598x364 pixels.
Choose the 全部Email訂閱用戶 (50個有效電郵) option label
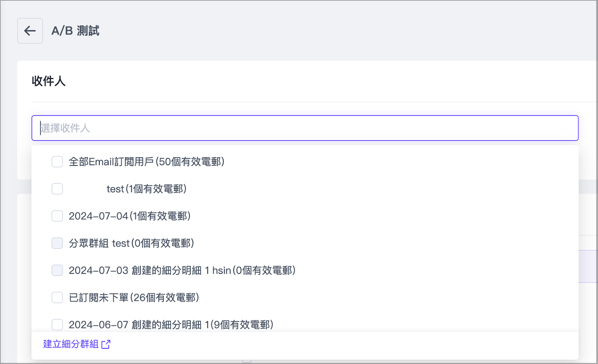pos(147,162)
